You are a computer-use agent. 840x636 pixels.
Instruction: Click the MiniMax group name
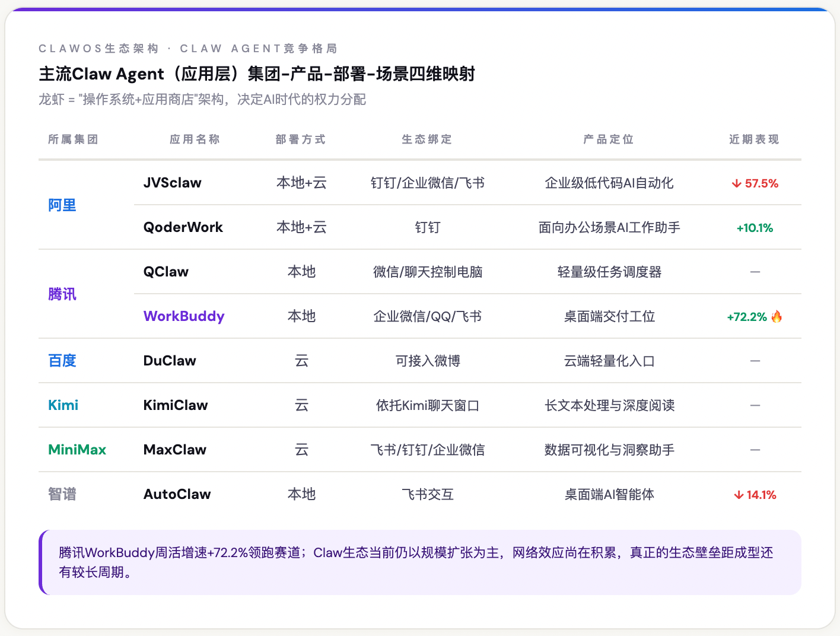pyautogui.click(x=77, y=450)
